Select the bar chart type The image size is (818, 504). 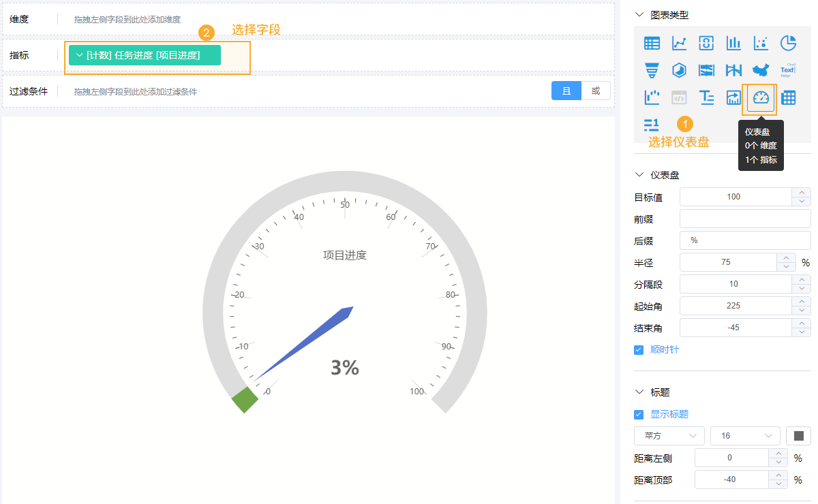pyautogui.click(x=733, y=42)
